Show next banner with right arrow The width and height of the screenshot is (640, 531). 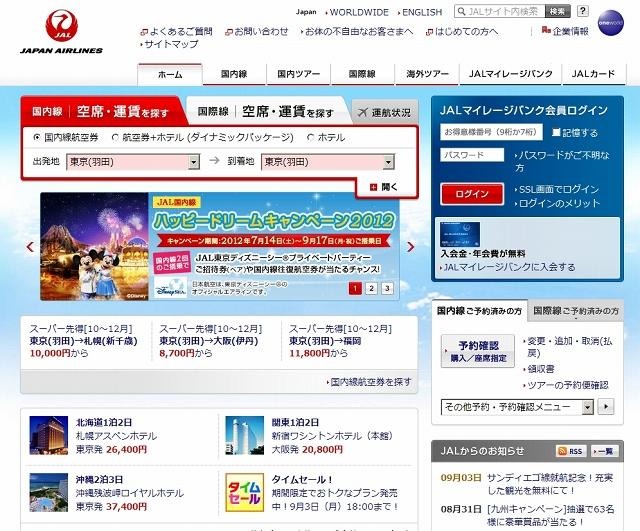click(411, 247)
